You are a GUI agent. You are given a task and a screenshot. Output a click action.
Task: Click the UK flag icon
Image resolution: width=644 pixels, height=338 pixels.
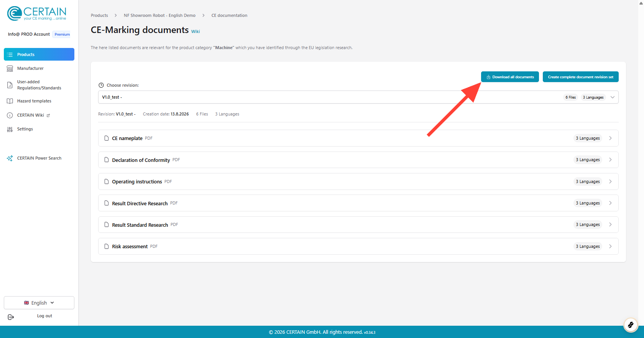pyautogui.click(x=26, y=303)
